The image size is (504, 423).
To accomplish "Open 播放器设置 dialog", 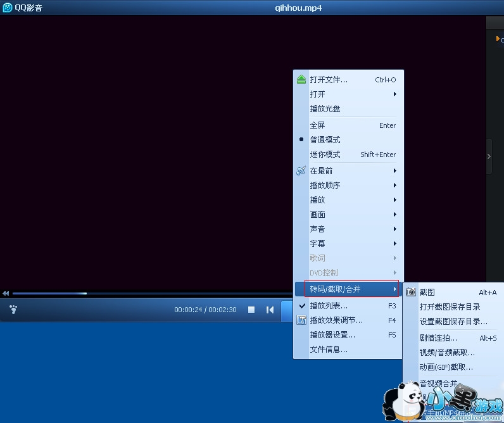I will point(332,335).
